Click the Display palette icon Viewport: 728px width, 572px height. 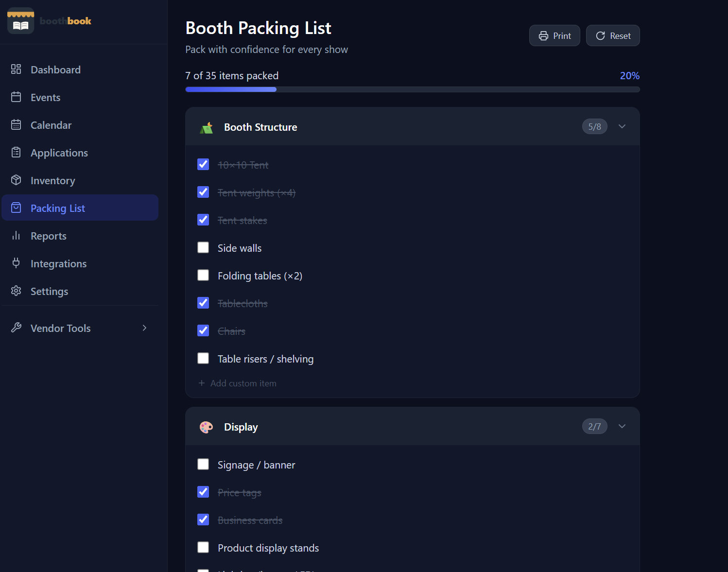point(207,427)
